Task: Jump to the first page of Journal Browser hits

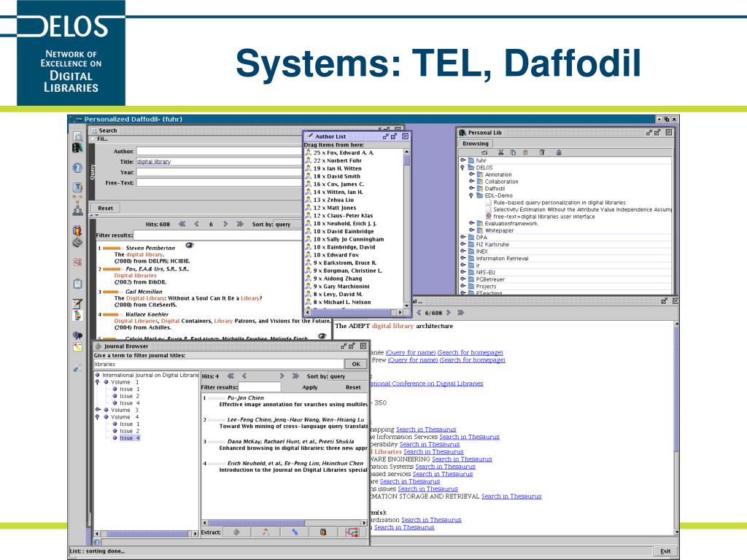Action: (x=231, y=376)
